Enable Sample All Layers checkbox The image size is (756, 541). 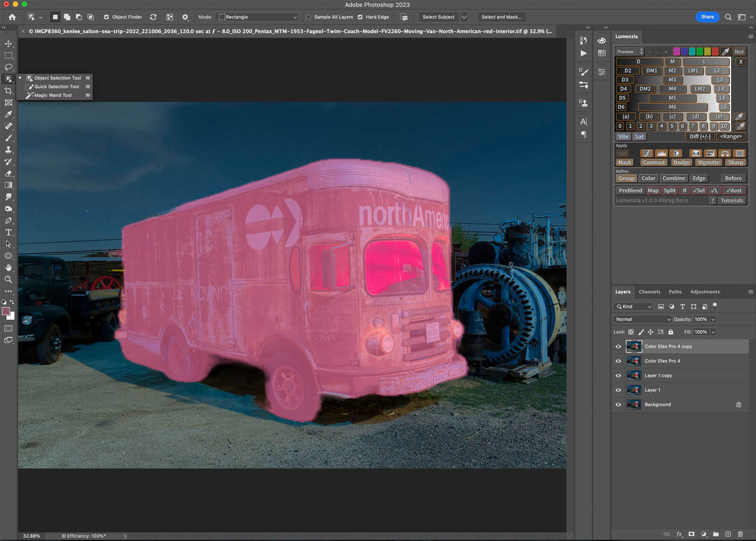pos(309,17)
